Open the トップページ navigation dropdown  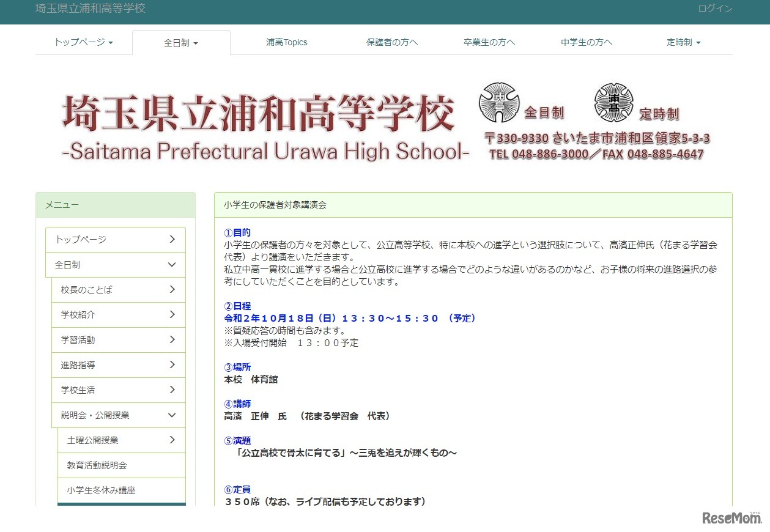coord(83,42)
